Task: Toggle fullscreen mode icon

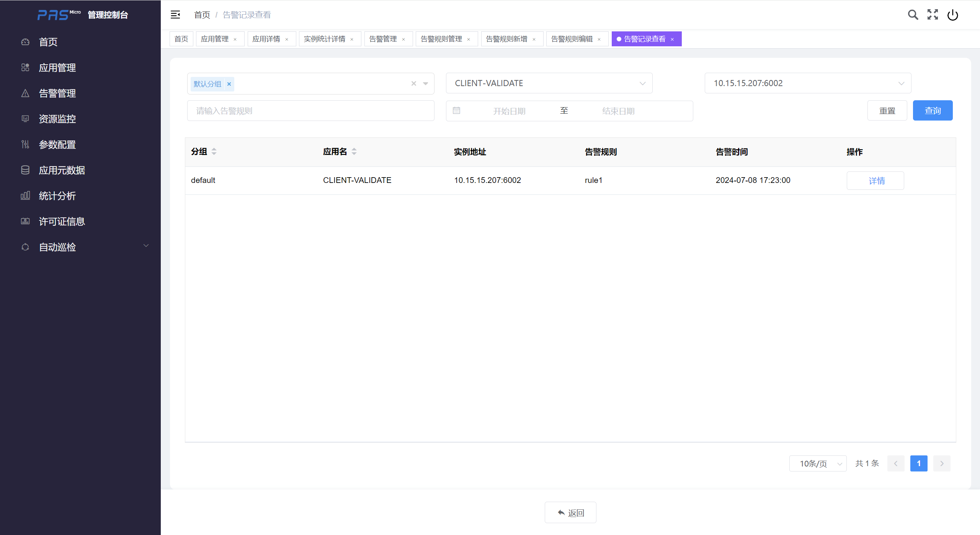Action: 933,15
